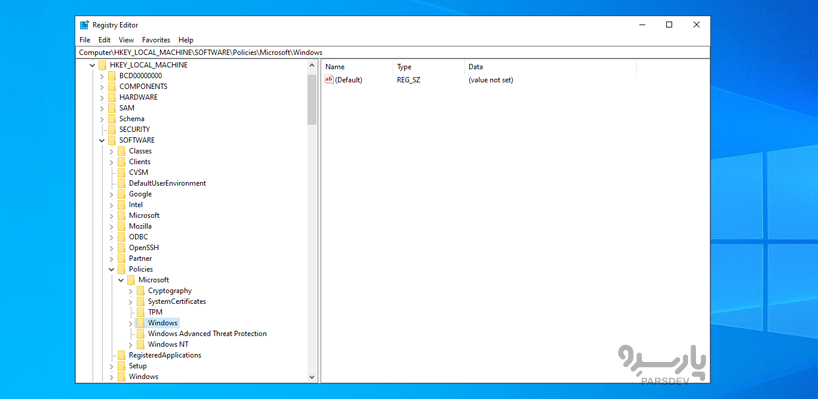Click the selected Windows key folder icon
818x399 pixels.
point(140,323)
